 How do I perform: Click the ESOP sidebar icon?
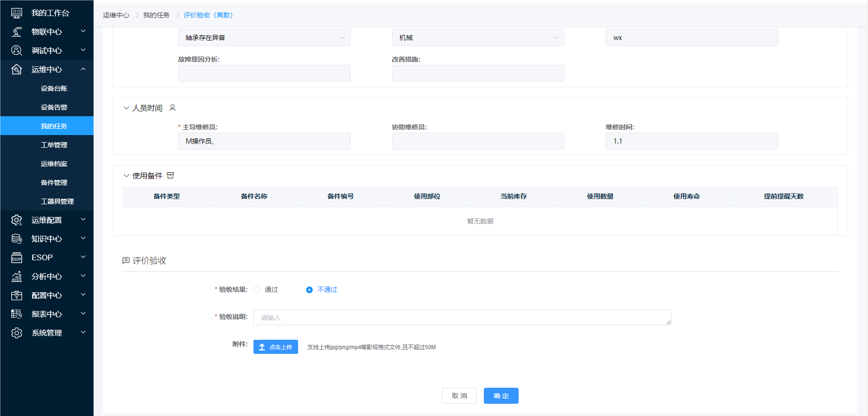pyautogui.click(x=16, y=258)
